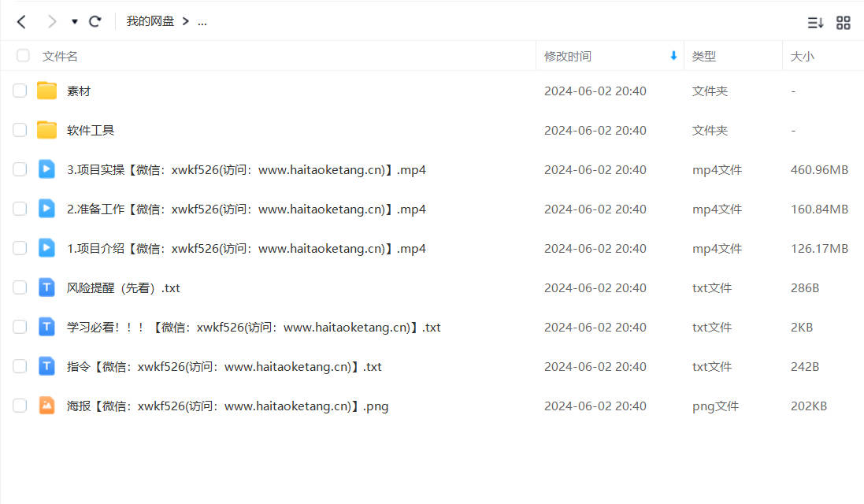
Task: Check the box for 海报 png file
Action: 20,406
